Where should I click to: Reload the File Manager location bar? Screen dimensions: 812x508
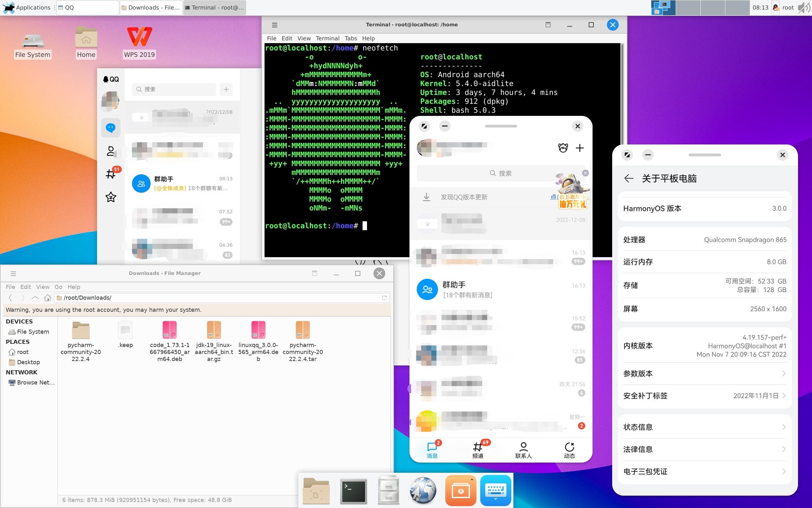pos(384,298)
